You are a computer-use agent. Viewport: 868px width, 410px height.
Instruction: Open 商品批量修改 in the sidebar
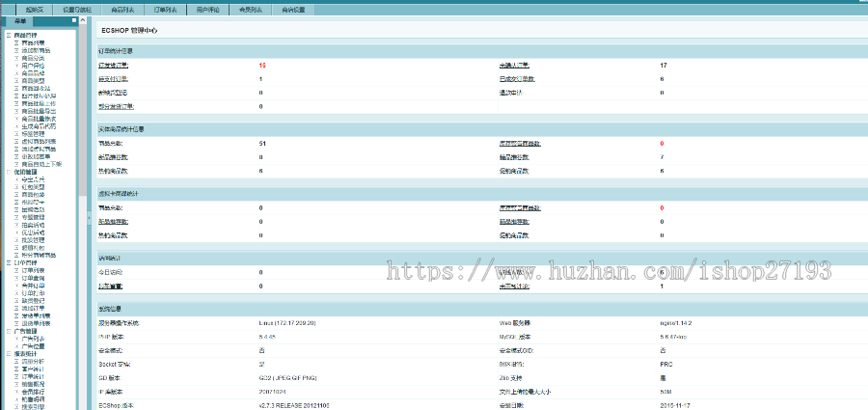point(39,119)
